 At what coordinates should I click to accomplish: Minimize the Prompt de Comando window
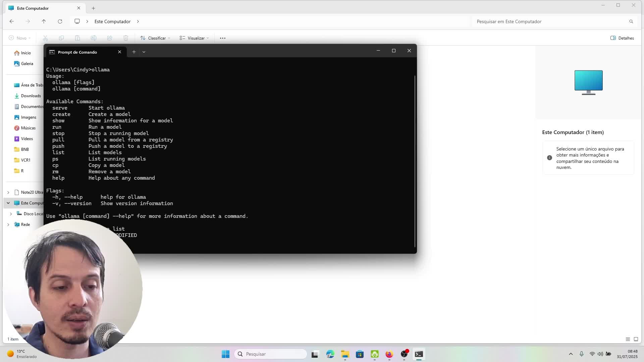(x=378, y=51)
